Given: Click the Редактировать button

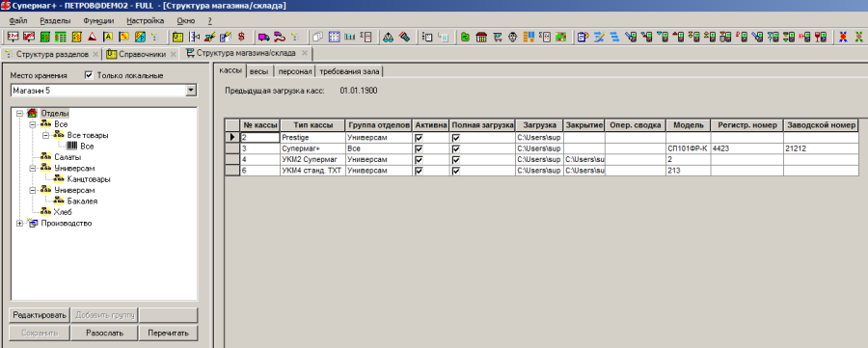Looking at the screenshot, I should pyautogui.click(x=40, y=315).
